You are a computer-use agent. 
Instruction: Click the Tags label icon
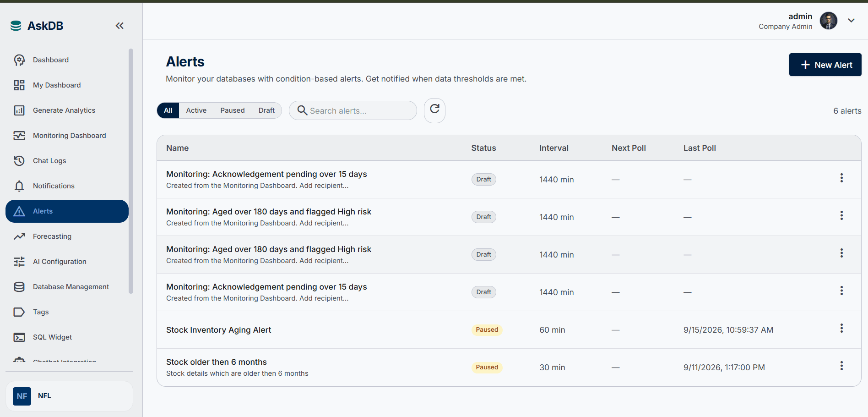19,312
